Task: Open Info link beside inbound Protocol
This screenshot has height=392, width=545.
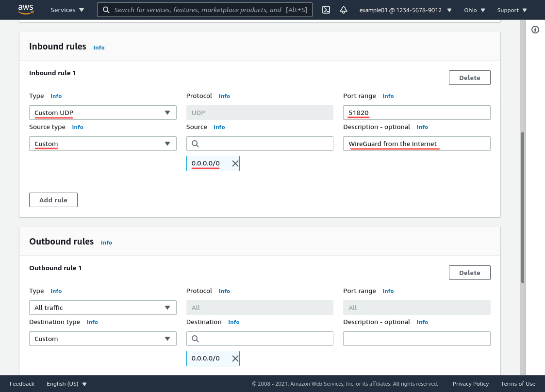Action: point(224,96)
